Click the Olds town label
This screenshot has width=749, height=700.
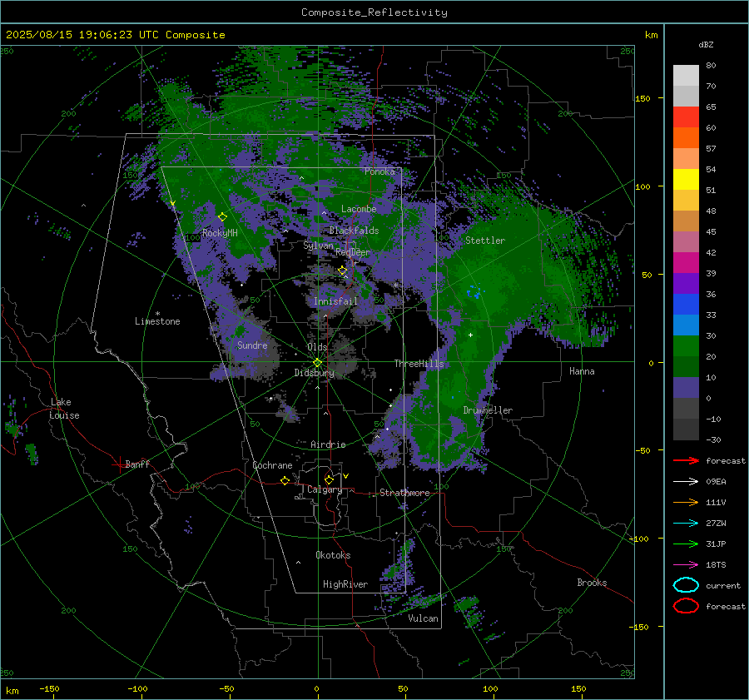(317, 347)
